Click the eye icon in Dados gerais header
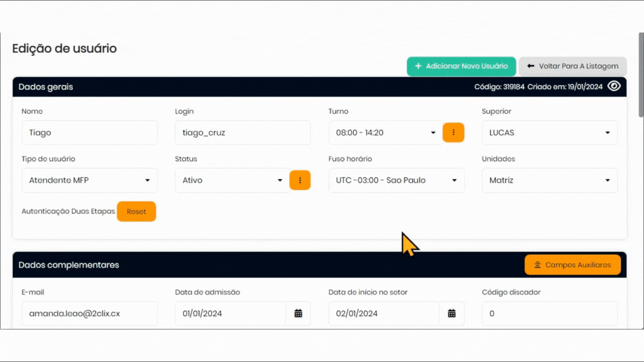Viewport: 644px width, 362px height. coord(614,86)
